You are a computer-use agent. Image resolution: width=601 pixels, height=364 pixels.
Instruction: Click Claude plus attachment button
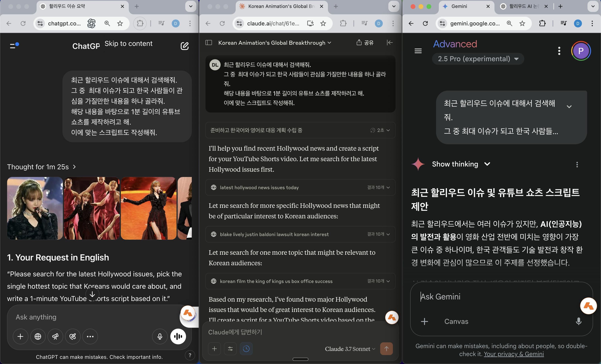[214, 349]
